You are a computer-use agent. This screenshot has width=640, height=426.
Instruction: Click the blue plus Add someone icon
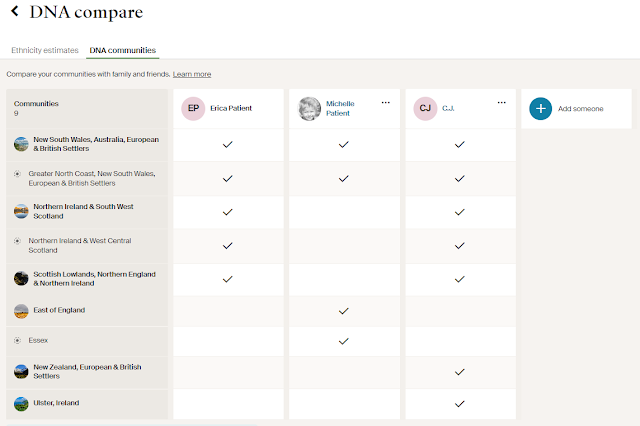click(x=540, y=108)
